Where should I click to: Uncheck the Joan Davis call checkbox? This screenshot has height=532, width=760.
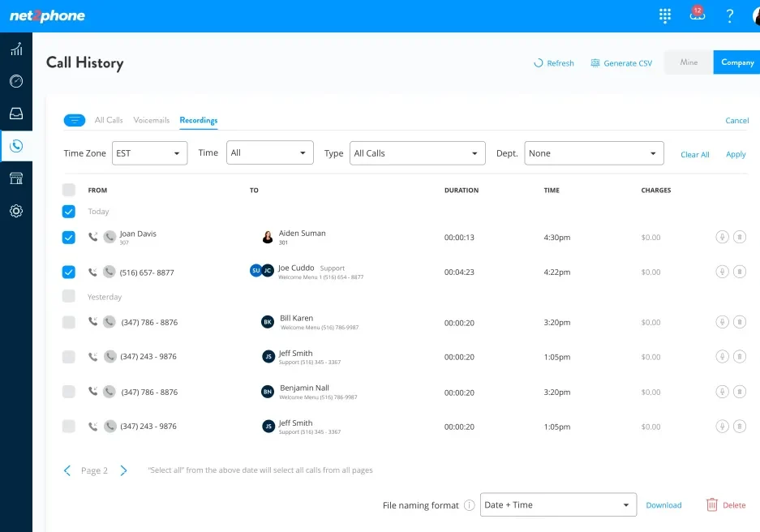[x=69, y=238]
